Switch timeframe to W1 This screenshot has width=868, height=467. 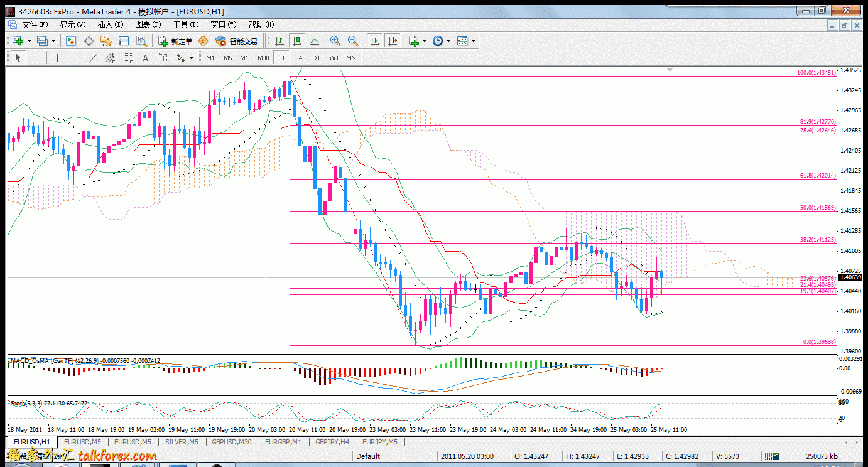(334, 58)
